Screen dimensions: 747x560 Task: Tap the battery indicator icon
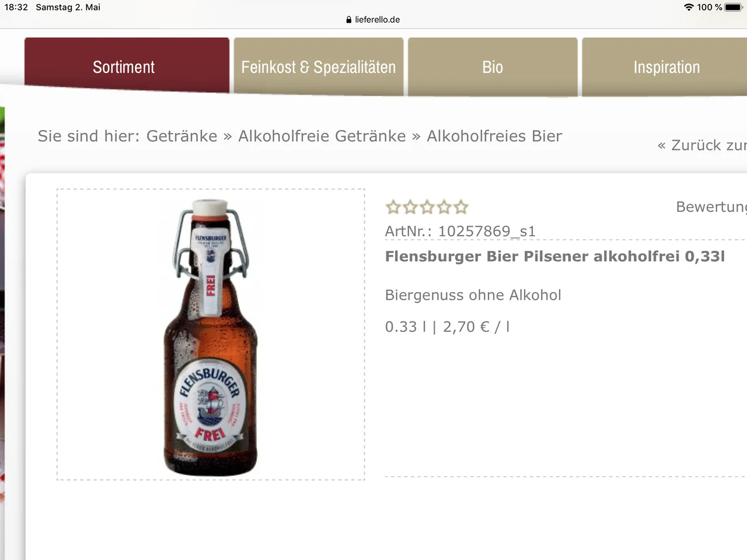coord(733,7)
